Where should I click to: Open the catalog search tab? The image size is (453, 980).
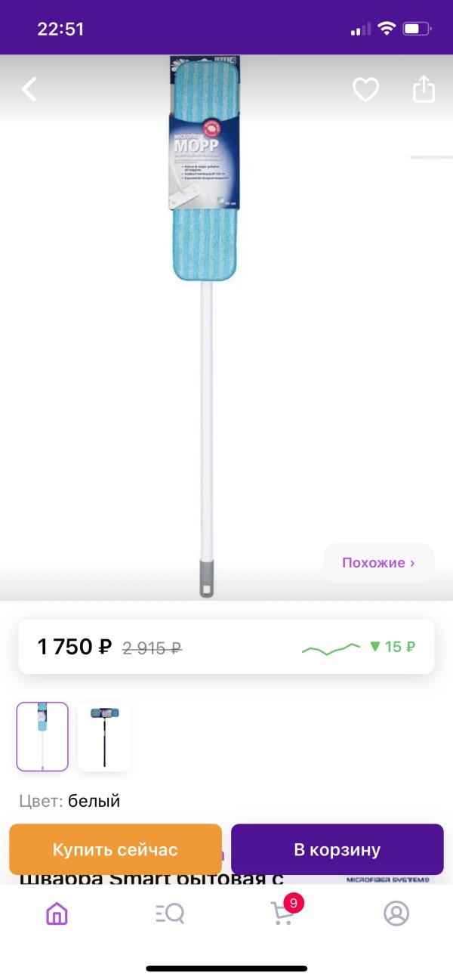(170, 914)
